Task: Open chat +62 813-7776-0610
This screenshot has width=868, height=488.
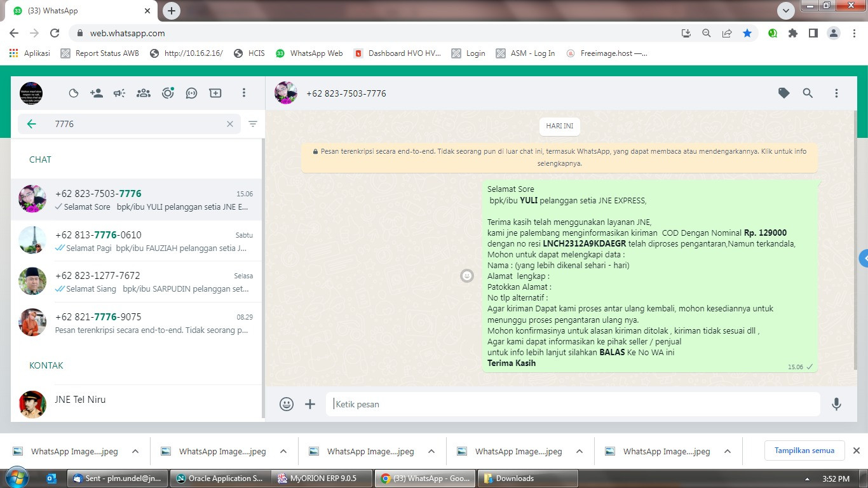Action: pyautogui.click(x=137, y=241)
